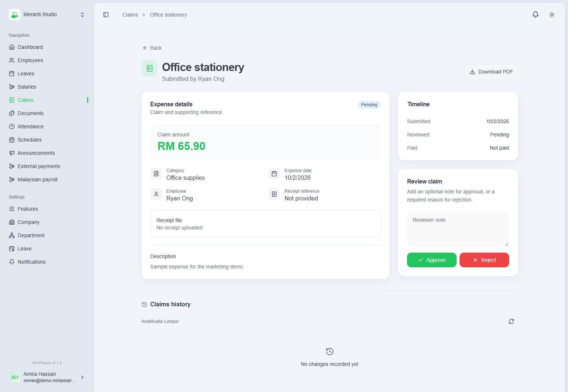Go to Attendance page
Viewport: 568px width, 392px height.
[x=47, y=126]
